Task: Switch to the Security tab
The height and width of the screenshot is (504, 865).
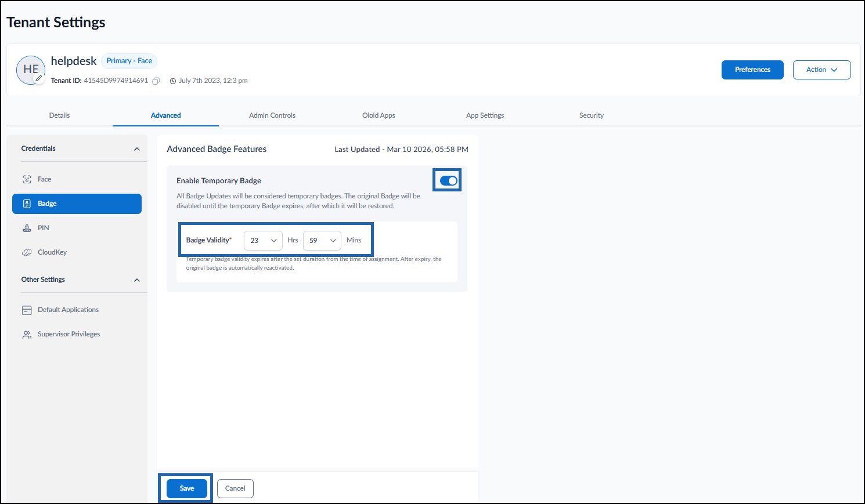Action: (x=592, y=115)
